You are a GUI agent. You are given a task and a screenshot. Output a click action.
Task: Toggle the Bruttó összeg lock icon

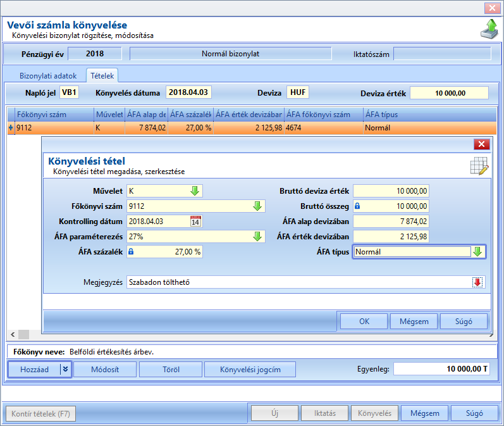pos(357,206)
